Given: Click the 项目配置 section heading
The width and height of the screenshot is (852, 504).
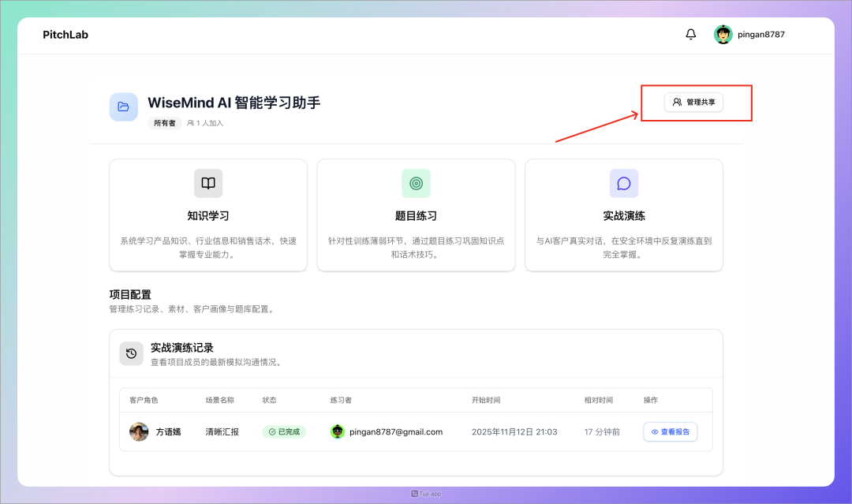Looking at the screenshot, I should (130, 294).
